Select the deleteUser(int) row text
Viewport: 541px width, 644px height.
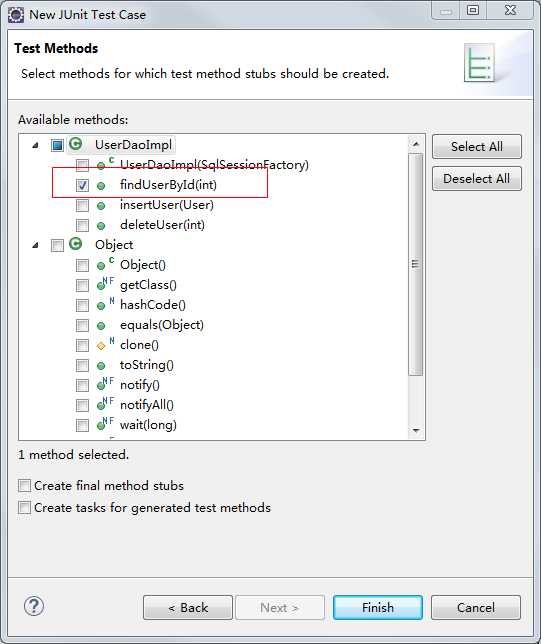tap(162, 225)
